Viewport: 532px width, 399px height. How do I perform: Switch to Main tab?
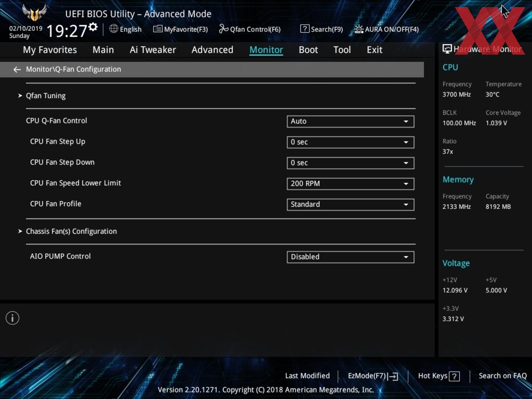103,50
